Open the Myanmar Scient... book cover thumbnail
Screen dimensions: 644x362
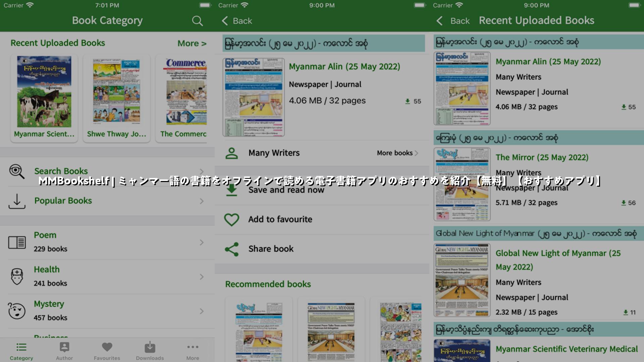(44, 92)
